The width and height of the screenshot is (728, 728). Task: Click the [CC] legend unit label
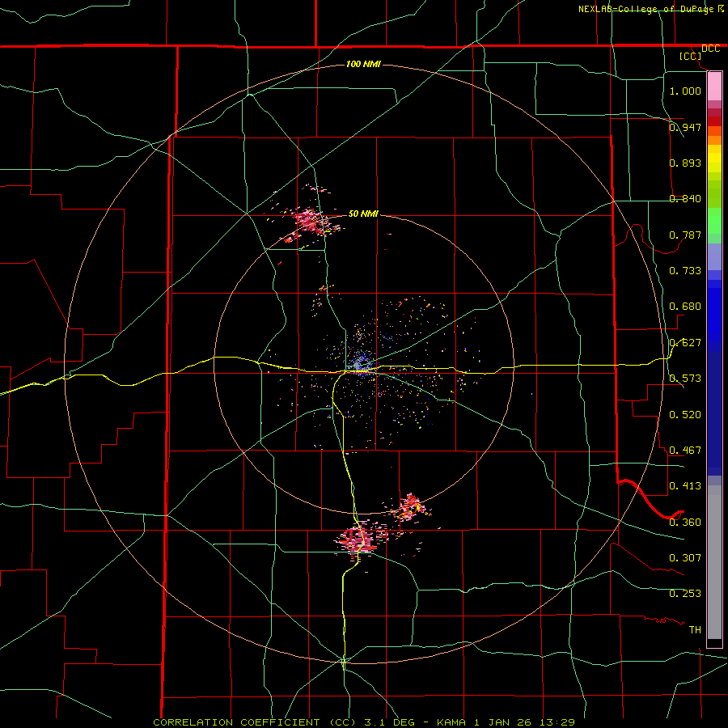pos(691,56)
